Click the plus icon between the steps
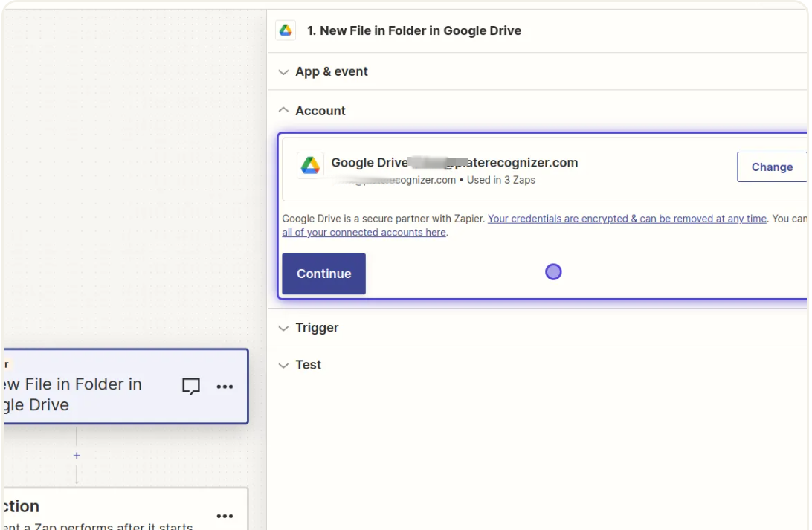The image size is (812, 530). [77, 456]
